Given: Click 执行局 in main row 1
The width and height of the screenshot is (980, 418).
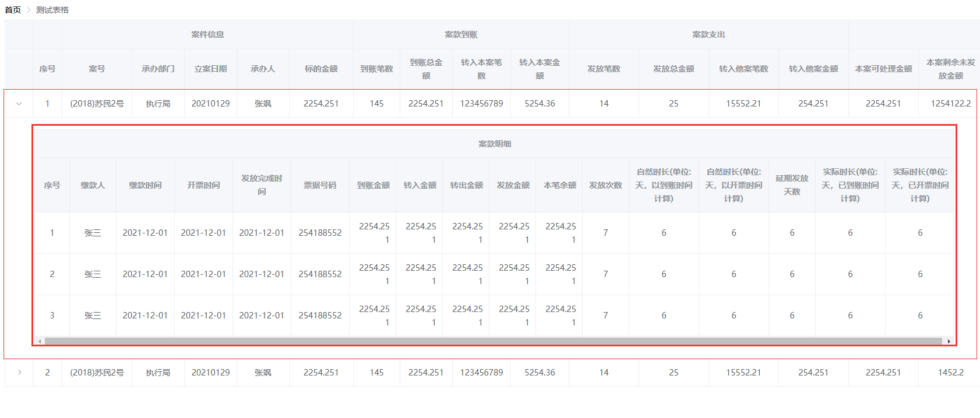Looking at the screenshot, I should click(158, 104).
